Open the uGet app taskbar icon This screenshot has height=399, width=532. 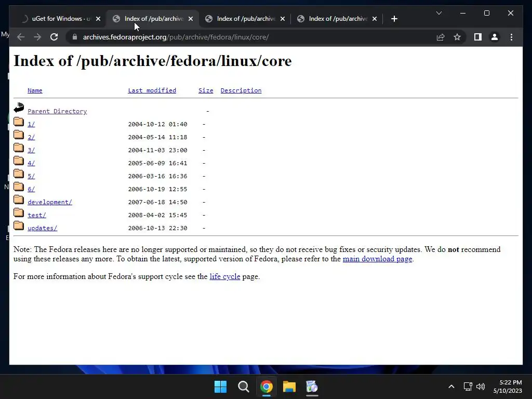[312, 387]
